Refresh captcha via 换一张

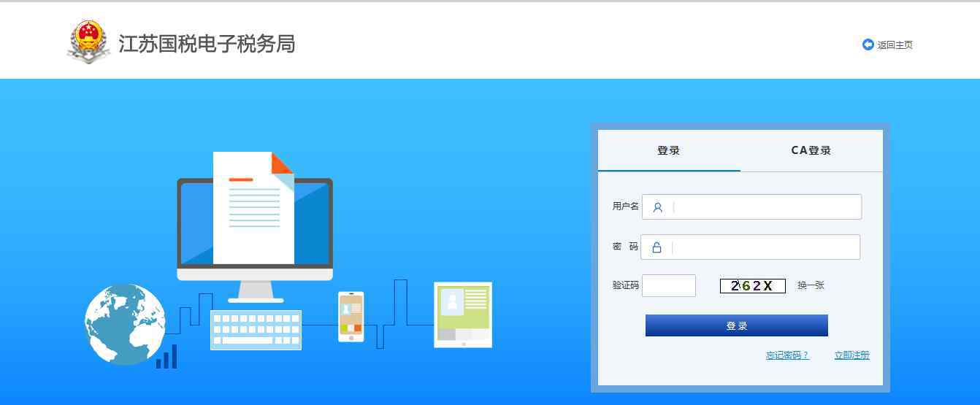click(x=811, y=285)
